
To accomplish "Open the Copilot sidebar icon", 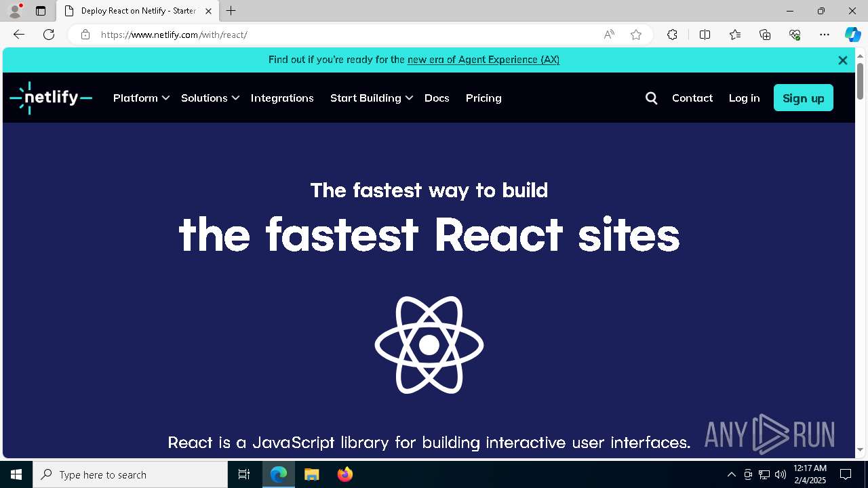I will coord(852,35).
